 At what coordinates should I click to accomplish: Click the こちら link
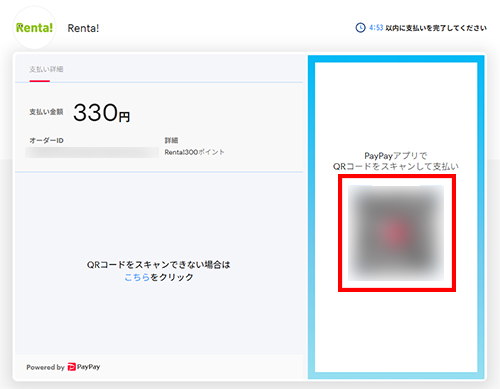137,277
